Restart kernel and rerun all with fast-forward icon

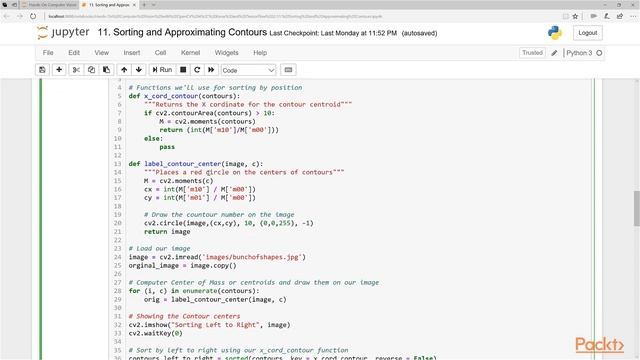coord(211,70)
